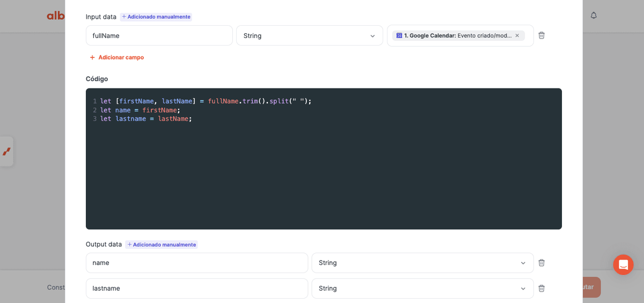Open the name output type dropdown
644x303 pixels.
pos(422,263)
